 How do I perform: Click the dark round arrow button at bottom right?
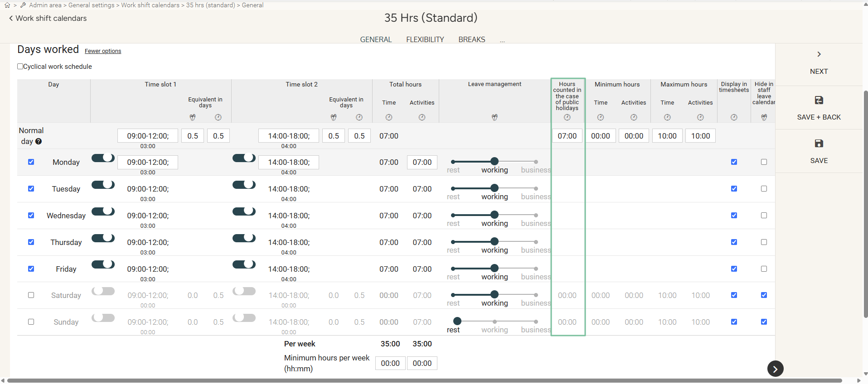(775, 369)
